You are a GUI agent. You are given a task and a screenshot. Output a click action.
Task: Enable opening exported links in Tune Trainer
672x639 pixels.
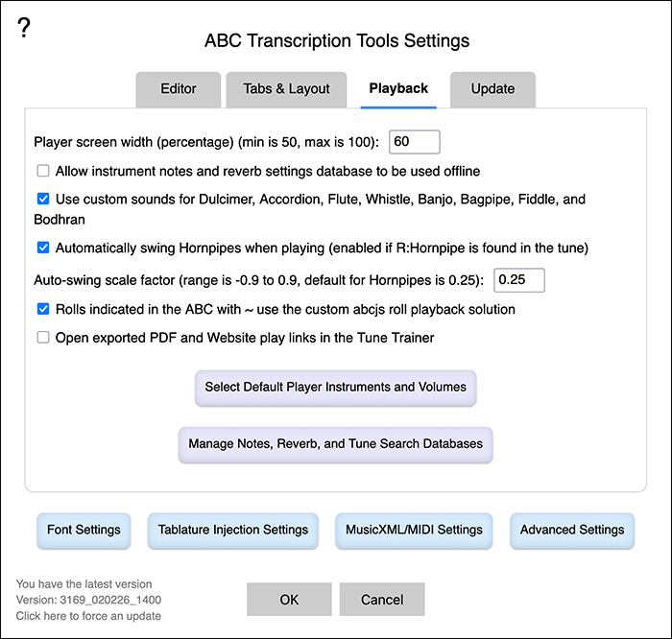click(x=43, y=337)
